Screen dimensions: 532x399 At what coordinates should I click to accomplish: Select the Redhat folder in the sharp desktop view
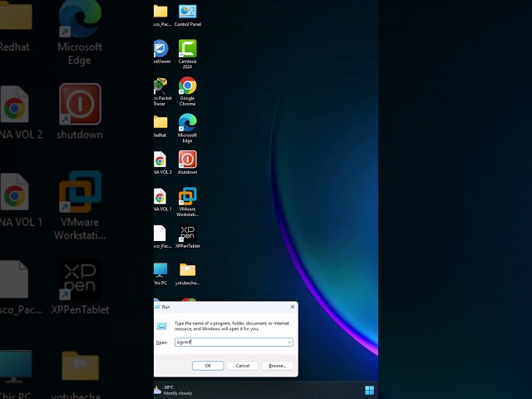coord(160,126)
